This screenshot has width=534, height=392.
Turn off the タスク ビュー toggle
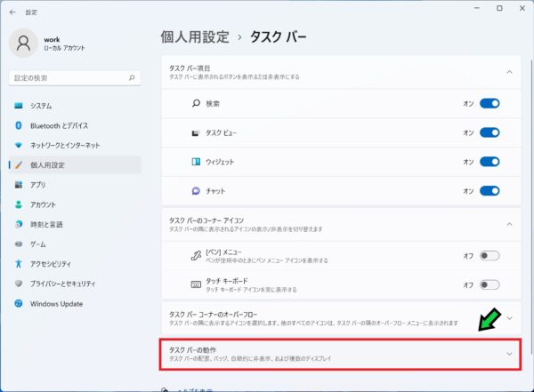tap(489, 132)
